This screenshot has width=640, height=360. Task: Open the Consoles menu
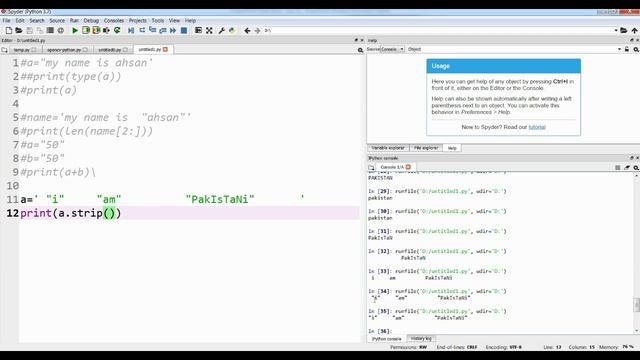(x=114, y=20)
